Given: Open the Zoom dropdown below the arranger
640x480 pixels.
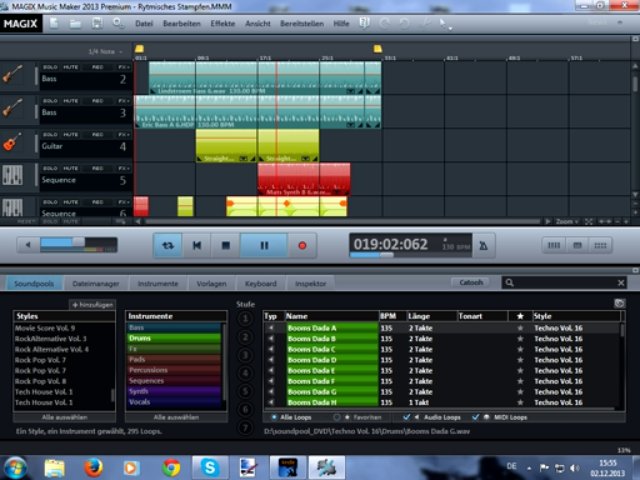Looking at the screenshot, I should pos(568,221).
